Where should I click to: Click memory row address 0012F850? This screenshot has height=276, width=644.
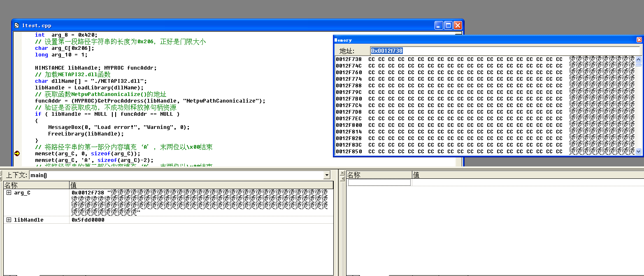click(349, 152)
